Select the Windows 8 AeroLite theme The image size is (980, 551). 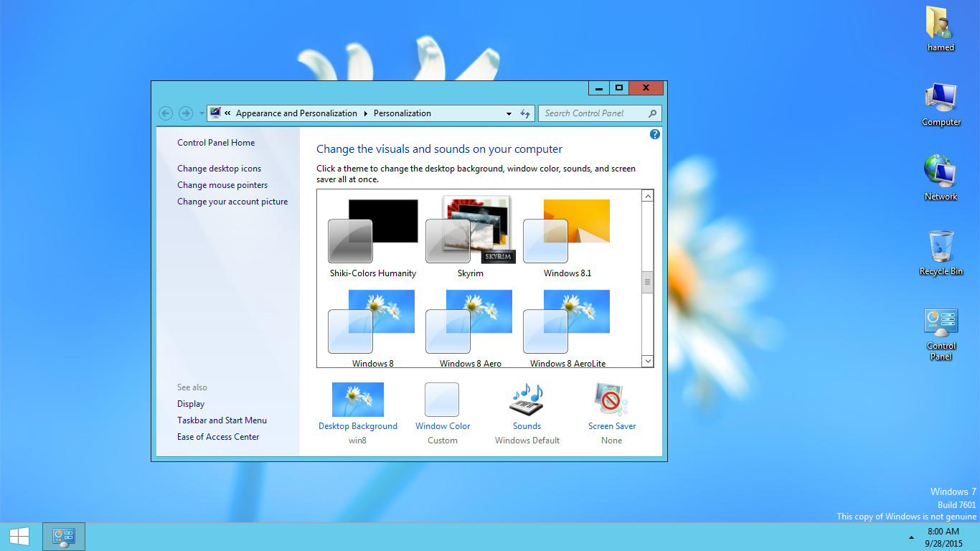567,329
